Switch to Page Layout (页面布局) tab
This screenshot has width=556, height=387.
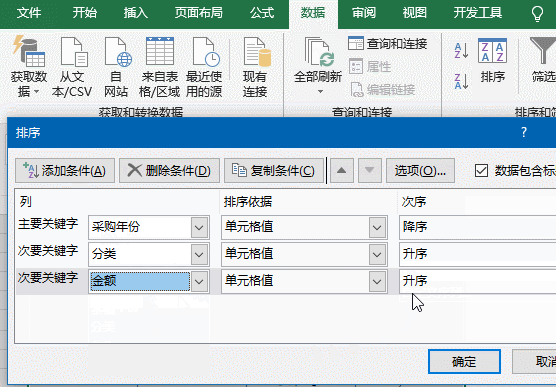click(199, 13)
